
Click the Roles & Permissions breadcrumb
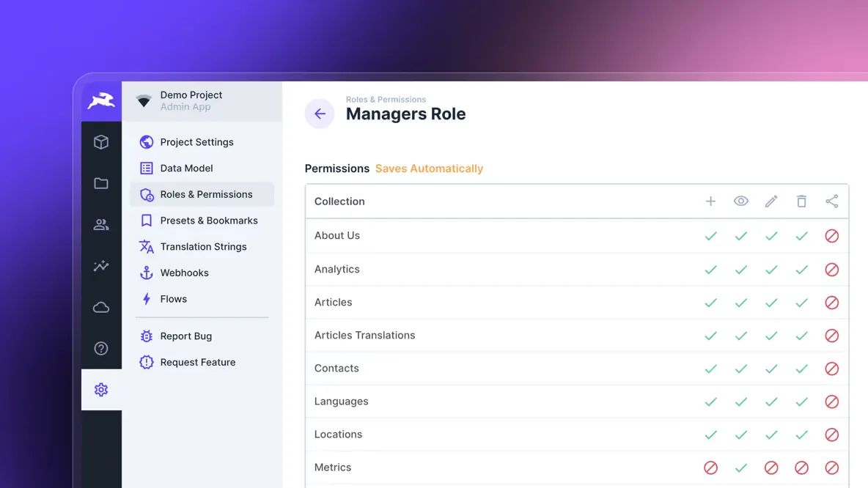[386, 100]
